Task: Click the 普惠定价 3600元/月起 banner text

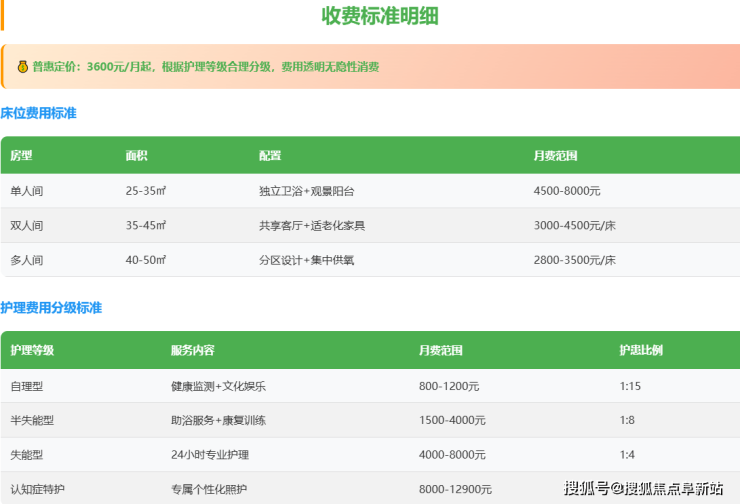Action: tap(205, 67)
